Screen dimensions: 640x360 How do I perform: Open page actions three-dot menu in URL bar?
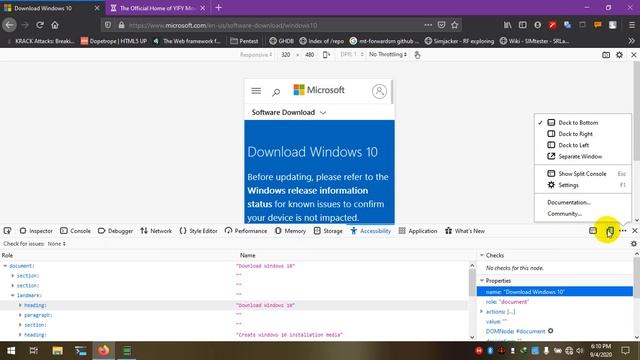[x=428, y=25]
